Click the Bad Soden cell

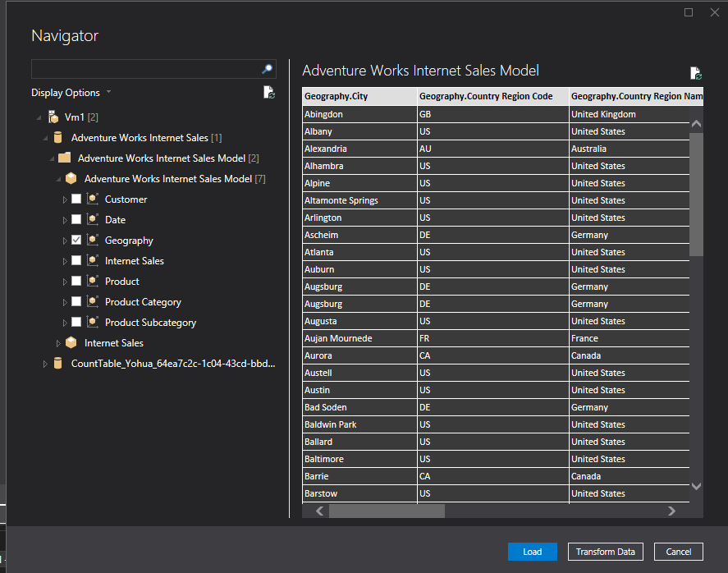coord(359,407)
